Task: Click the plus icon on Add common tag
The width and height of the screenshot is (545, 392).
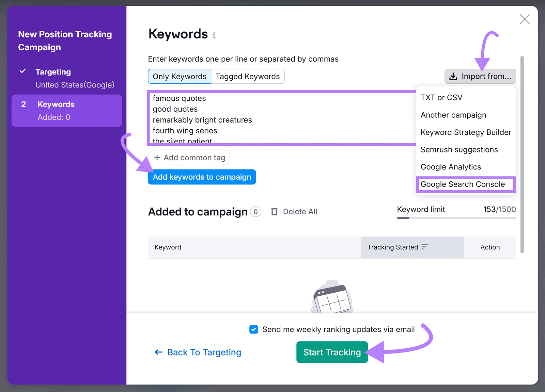Action: click(157, 158)
